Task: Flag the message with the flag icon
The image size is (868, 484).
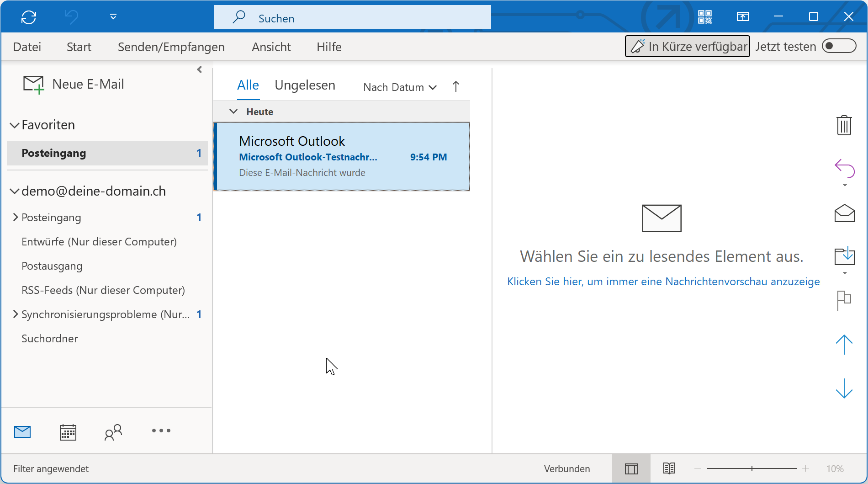Action: (844, 300)
